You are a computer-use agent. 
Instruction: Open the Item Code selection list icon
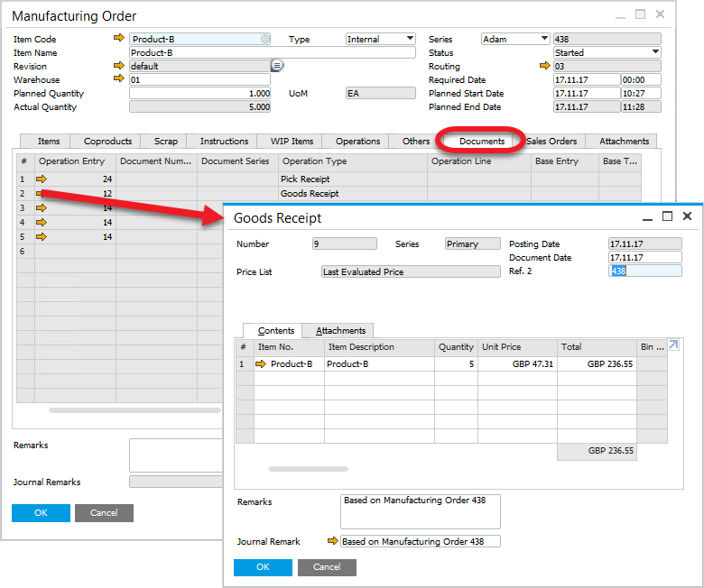(x=265, y=39)
